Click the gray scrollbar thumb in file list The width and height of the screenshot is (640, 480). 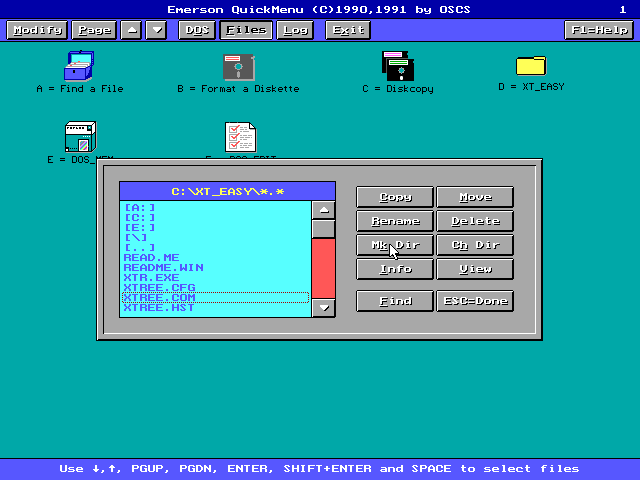coord(324,229)
